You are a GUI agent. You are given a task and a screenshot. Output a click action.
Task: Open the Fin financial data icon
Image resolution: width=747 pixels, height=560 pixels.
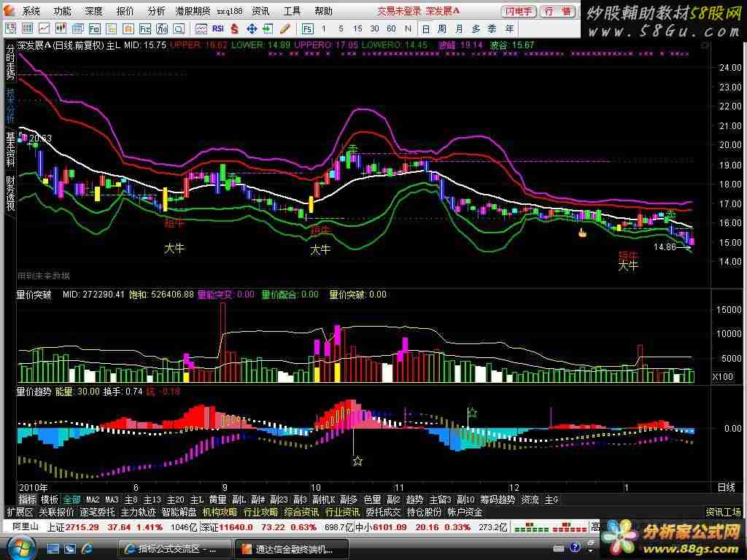pos(95,29)
